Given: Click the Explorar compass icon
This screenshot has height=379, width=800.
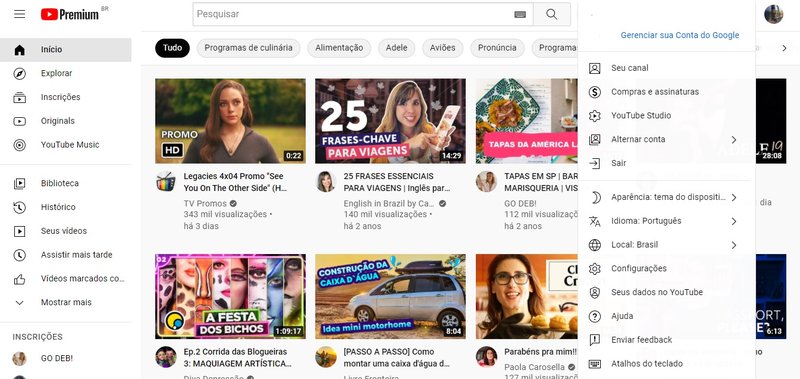Looking at the screenshot, I should click(19, 73).
